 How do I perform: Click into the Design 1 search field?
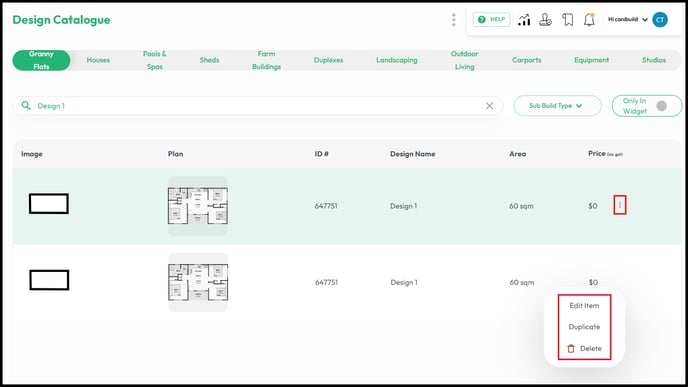[x=258, y=106]
